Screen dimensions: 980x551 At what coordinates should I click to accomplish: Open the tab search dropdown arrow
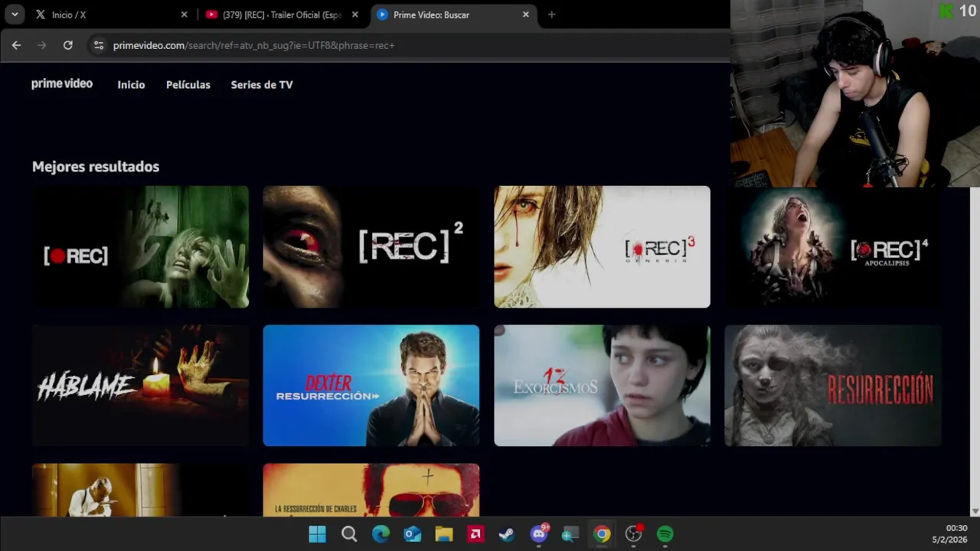[x=15, y=15]
